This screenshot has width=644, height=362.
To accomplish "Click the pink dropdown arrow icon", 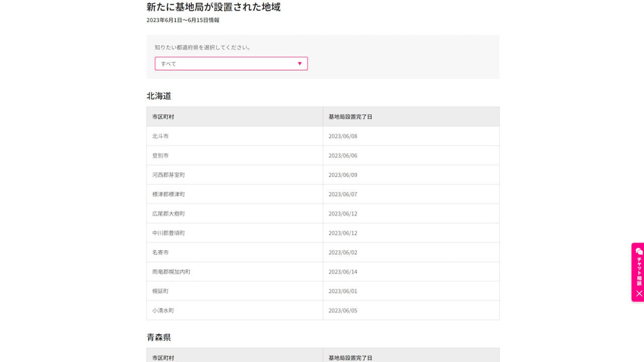I will click(300, 63).
